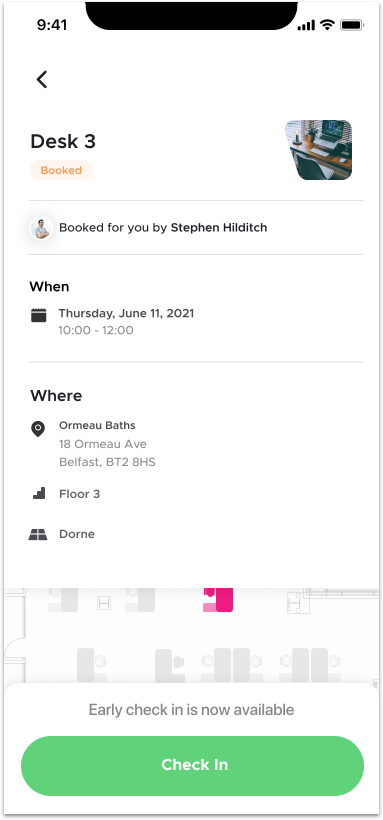Open the Desk 3 photo thumbnail
The image size is (383, 820).
point(318,150)
